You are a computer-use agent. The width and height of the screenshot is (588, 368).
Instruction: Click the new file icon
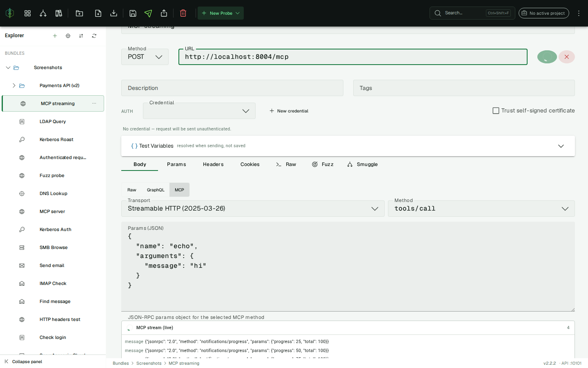98,13
